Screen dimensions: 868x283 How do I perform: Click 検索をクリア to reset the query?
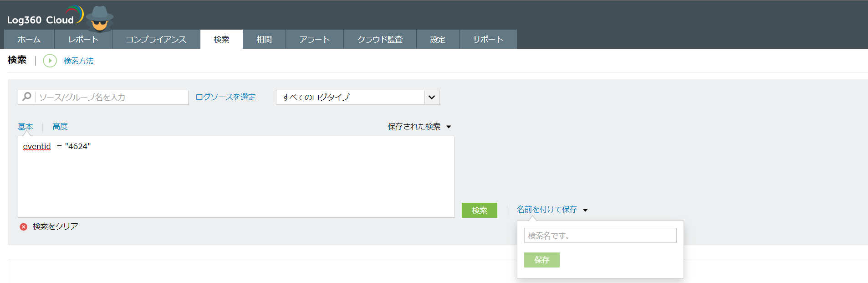[x=56, y=226]
